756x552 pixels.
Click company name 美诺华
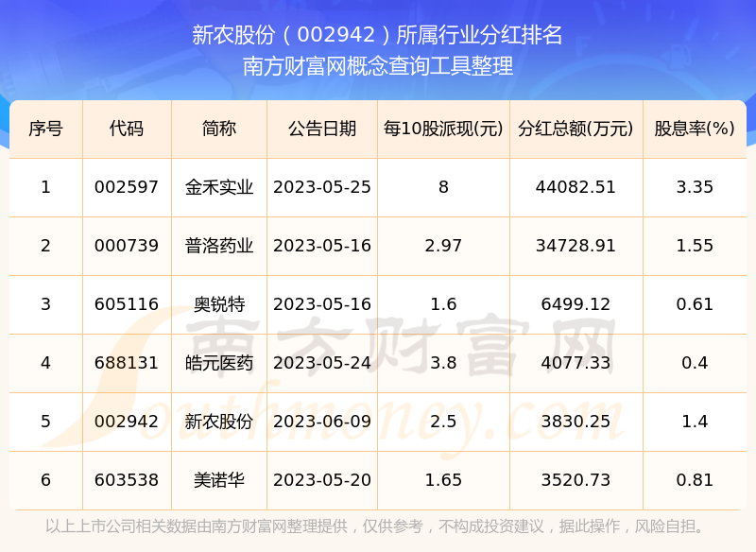(x=219, y=480)
